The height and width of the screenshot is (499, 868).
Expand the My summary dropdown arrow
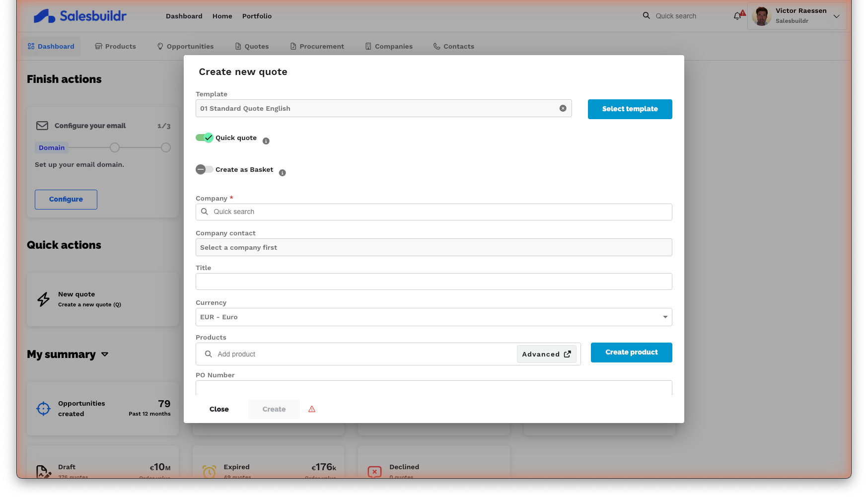[105, 355]
